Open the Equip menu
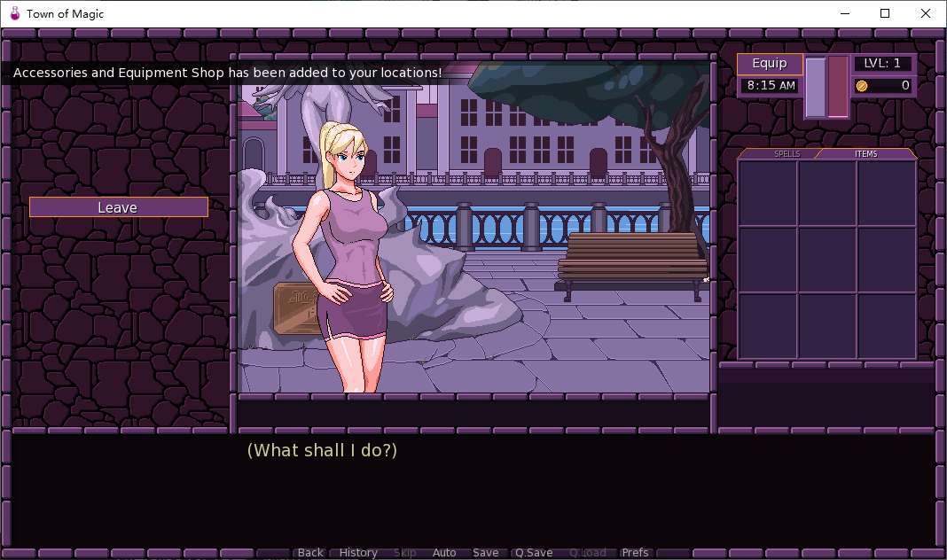947x560 pixels. [x=769, y=64]
